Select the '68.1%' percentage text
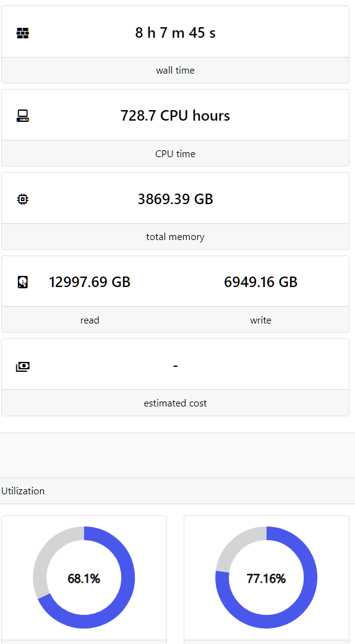The width and height of the screenshot is (355, 644). [84, 578]
